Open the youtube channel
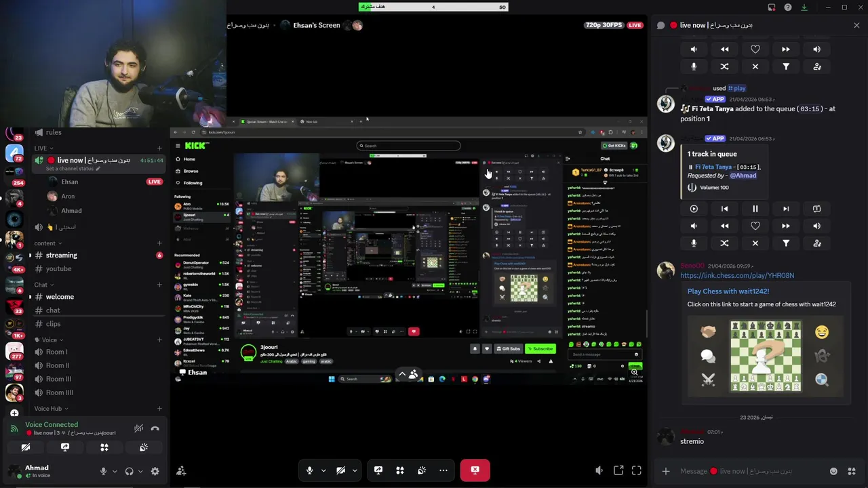Image resolution: width=868 pixels, height=488 pixels. coord(98,269)
